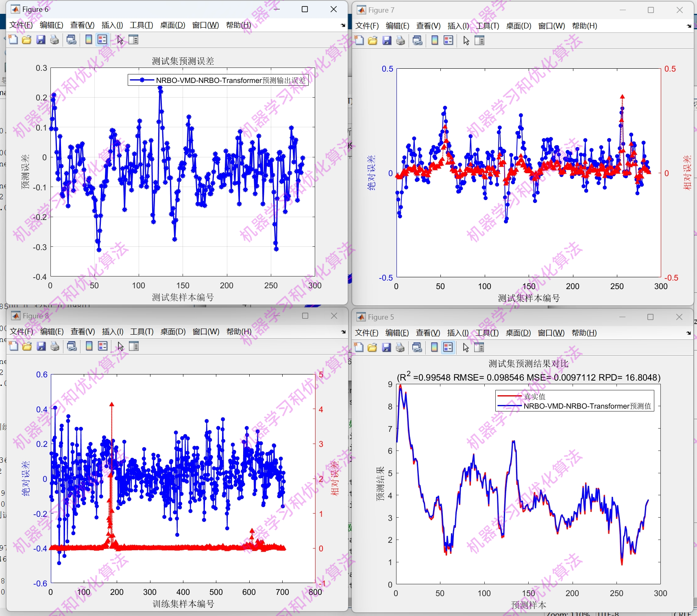This screenshot has height=616, width=697.
Task: Create a new figure from Figure 5 toolbar
Action: (x=359, y=347)
